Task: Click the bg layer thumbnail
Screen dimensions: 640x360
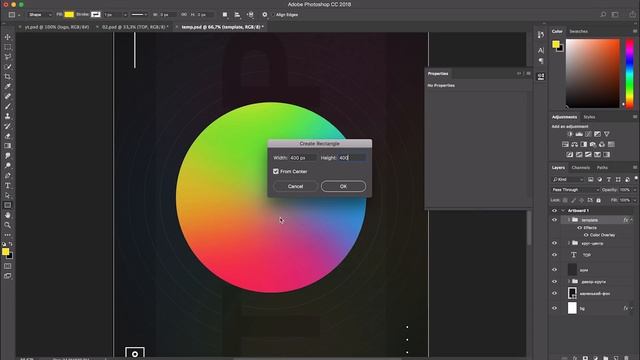Action: pos(572,308)
